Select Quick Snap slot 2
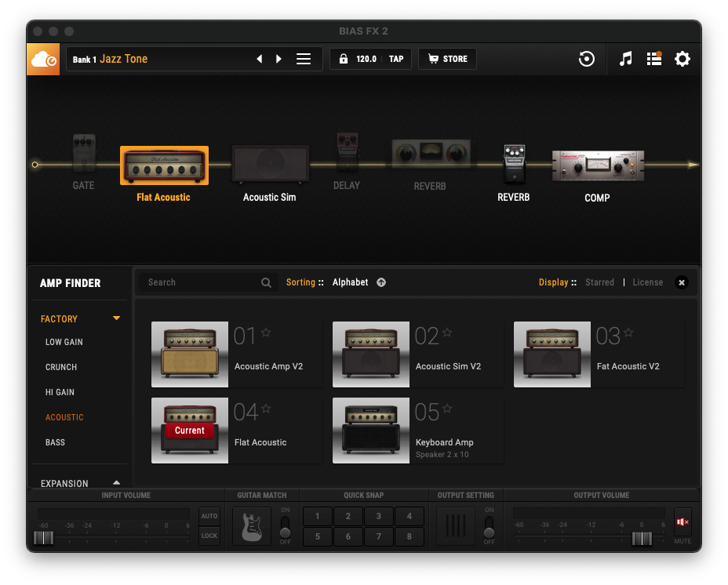The width and height of the screenshot is (728, 585). click(x=348, y=516)
